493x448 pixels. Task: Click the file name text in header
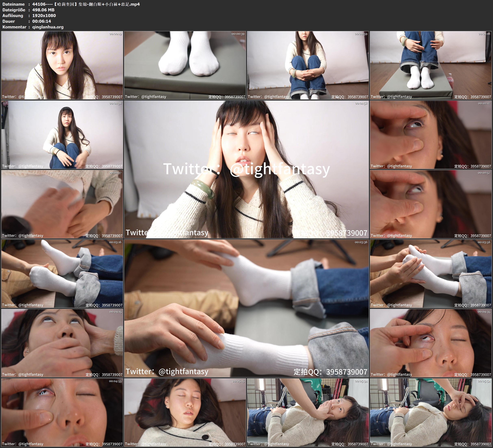[x=86, y=4]
